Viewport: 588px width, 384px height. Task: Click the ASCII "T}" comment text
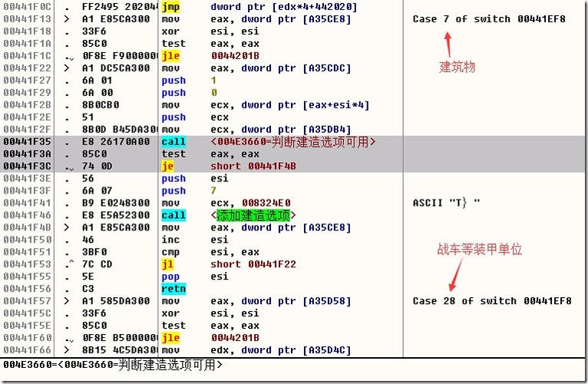click(x=446, y=204)
